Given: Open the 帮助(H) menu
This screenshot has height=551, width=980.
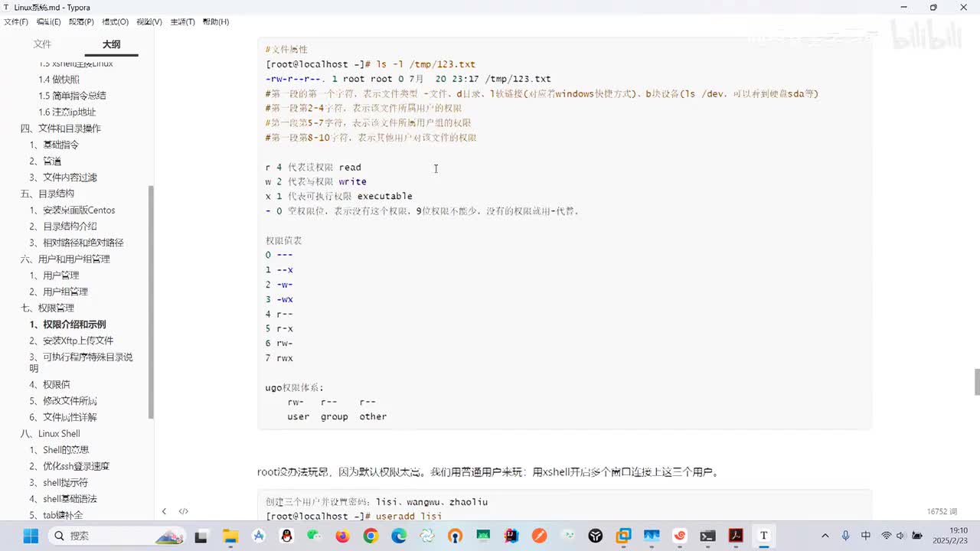Looking at the screenshot, I should point(216,21).
